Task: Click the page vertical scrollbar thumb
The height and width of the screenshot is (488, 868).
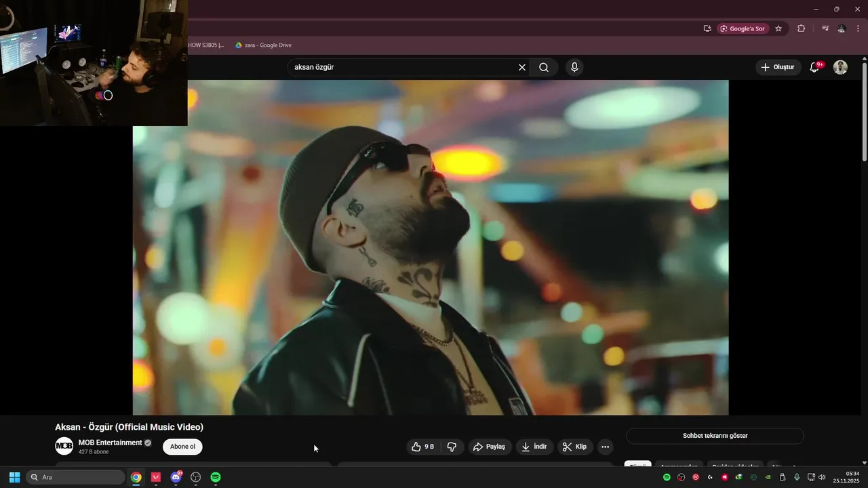Action: pos(864,112)
